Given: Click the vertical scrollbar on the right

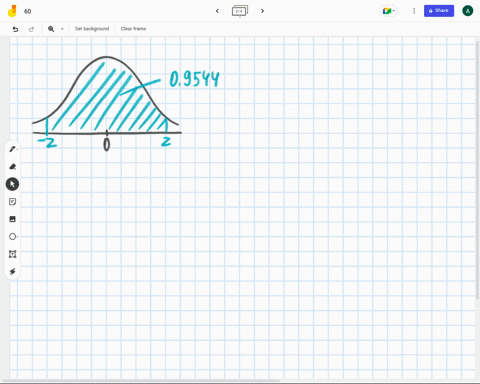Looking at the screenshot, I should [x=478, y=170].
